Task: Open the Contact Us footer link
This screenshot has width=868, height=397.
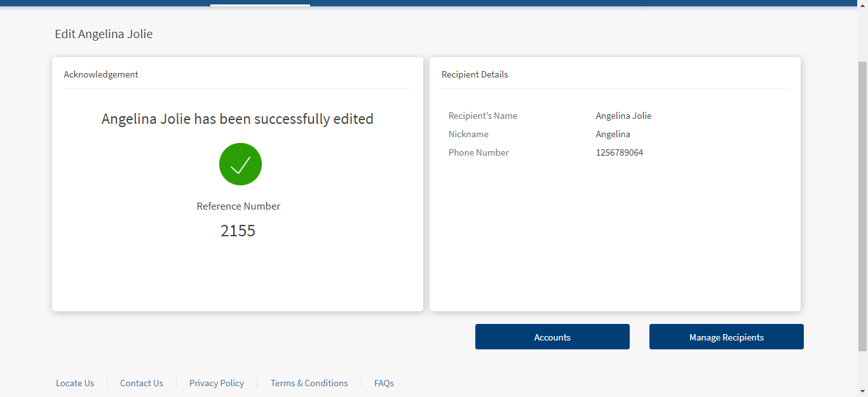Action: pos(142,383)
